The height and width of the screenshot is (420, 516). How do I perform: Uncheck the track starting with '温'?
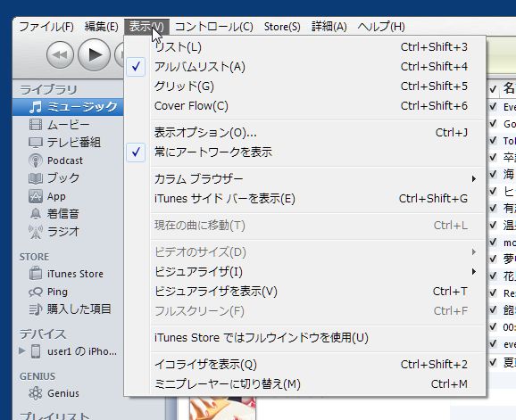tap(493, 225)
